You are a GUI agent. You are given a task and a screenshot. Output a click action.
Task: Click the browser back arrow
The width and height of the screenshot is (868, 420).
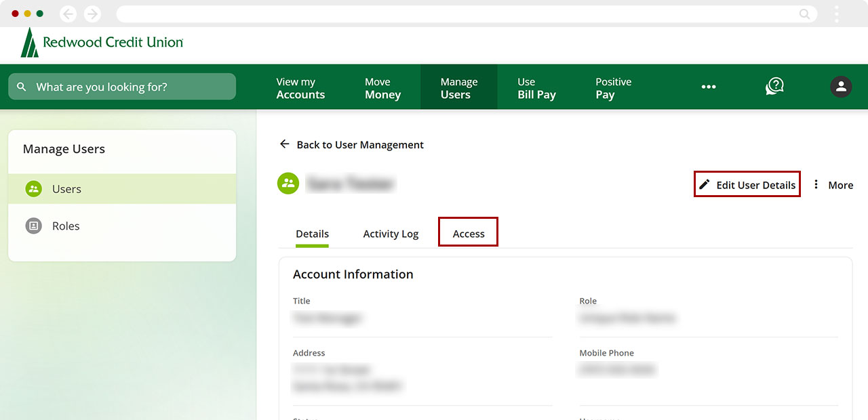[68, 14]
